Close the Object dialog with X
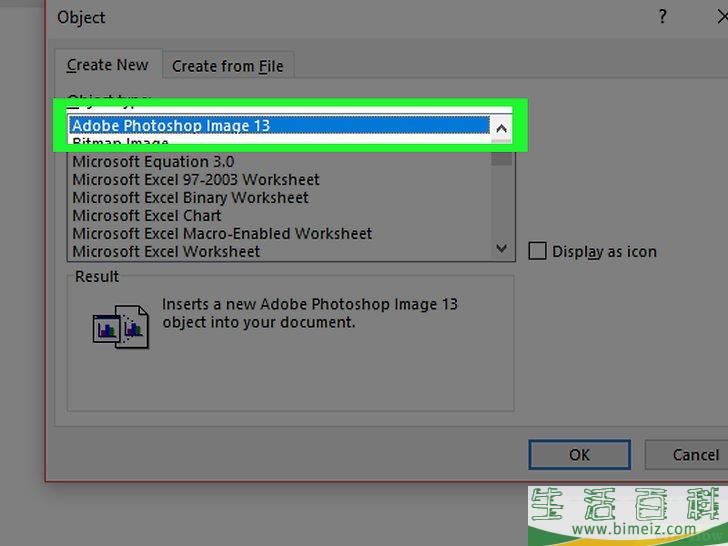 click(x=721, y=17)
